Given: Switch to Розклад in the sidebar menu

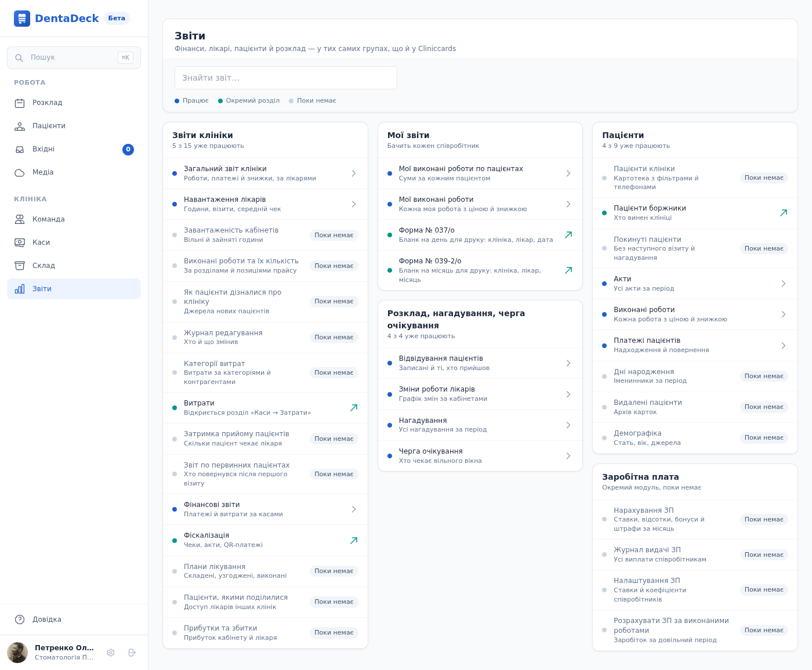Looking at the screenshot, I should [74, 103].
